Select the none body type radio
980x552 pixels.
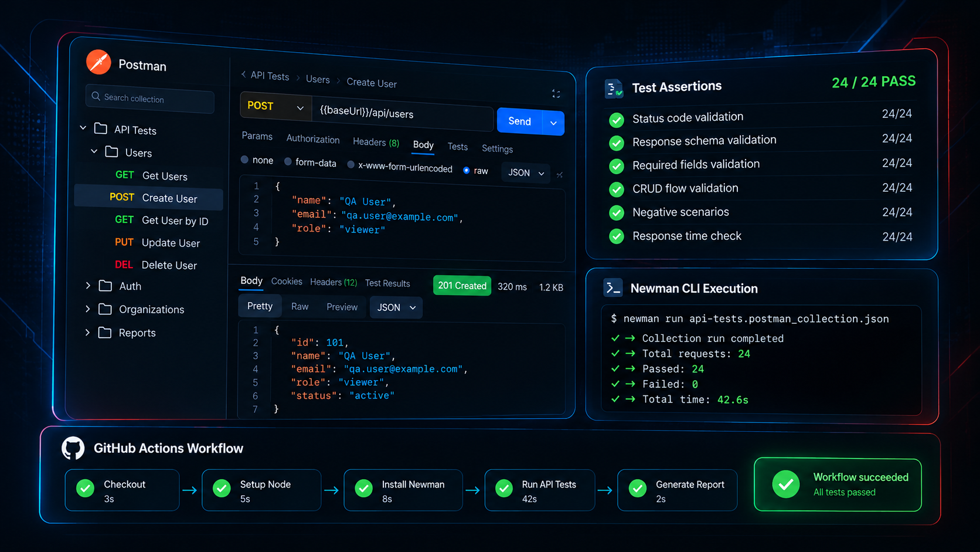click(245, 160)
